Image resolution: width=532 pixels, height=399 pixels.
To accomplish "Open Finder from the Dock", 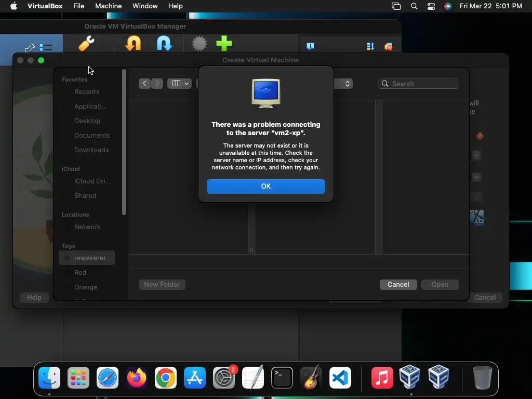I will tap(49, 378).
